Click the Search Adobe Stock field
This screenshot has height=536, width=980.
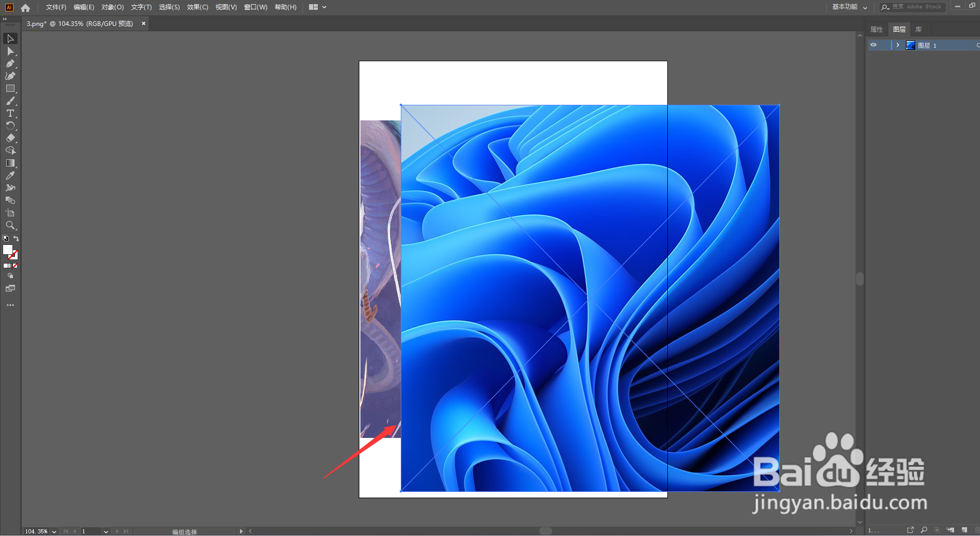[x=912, y=7]
